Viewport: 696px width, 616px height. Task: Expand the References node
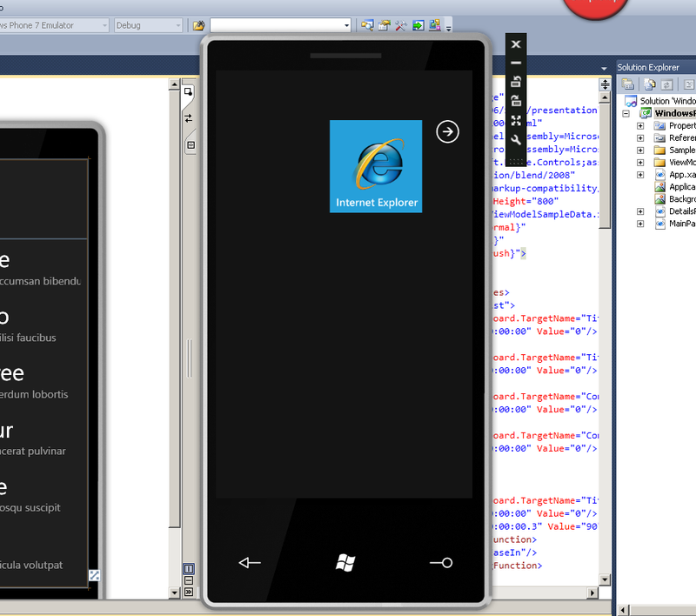coord(640,138)
